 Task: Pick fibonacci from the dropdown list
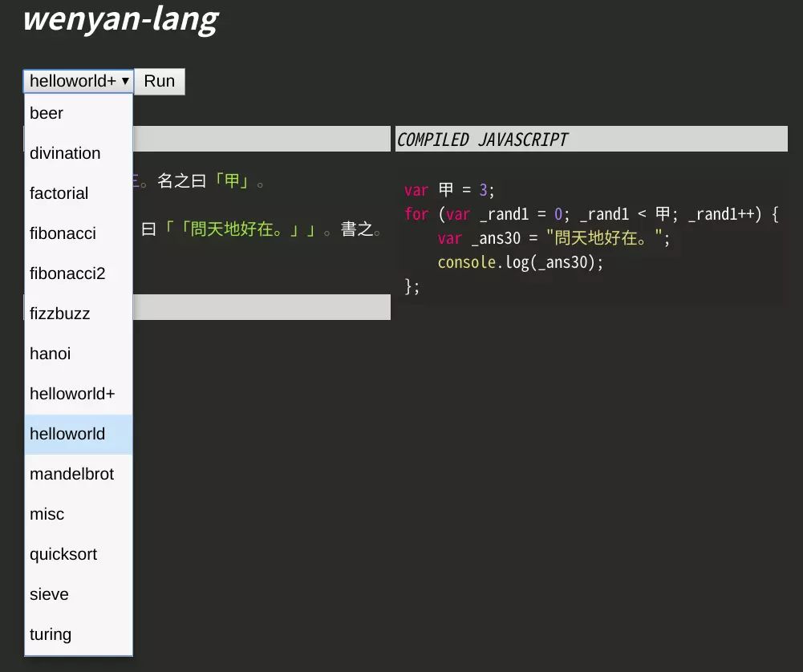pyautogui.click(x=79, y=233)
